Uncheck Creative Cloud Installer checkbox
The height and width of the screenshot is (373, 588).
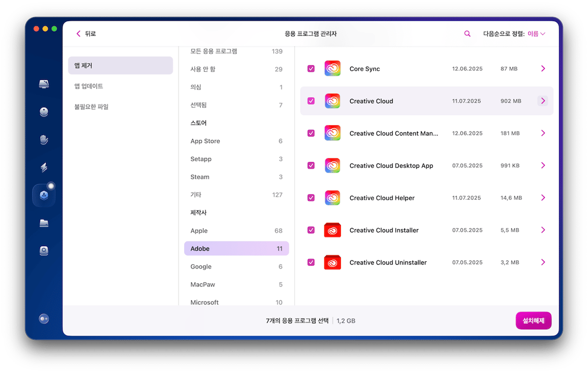click(311, 230)
